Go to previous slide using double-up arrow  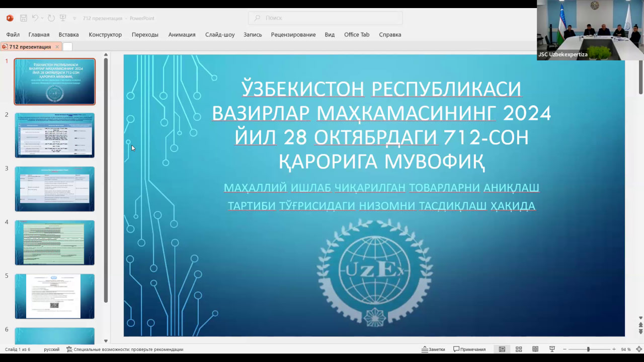pyautogui.click(x=640, y=325)
